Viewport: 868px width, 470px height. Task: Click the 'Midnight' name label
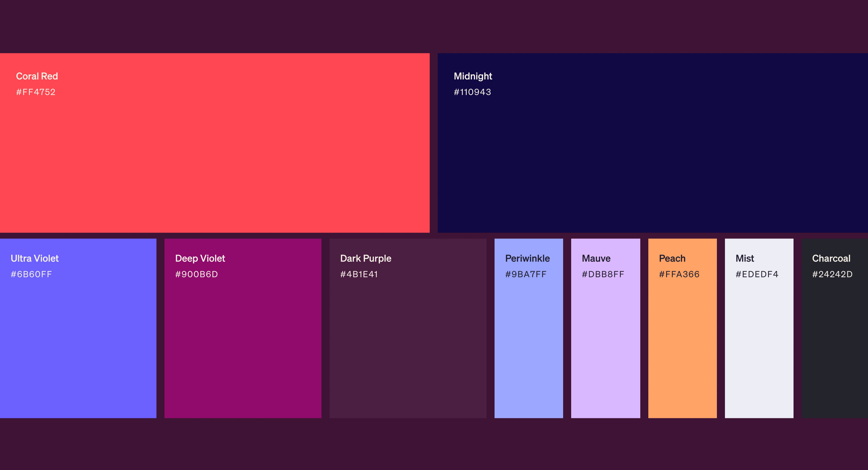pyautogui.click(x=473, y=76)
